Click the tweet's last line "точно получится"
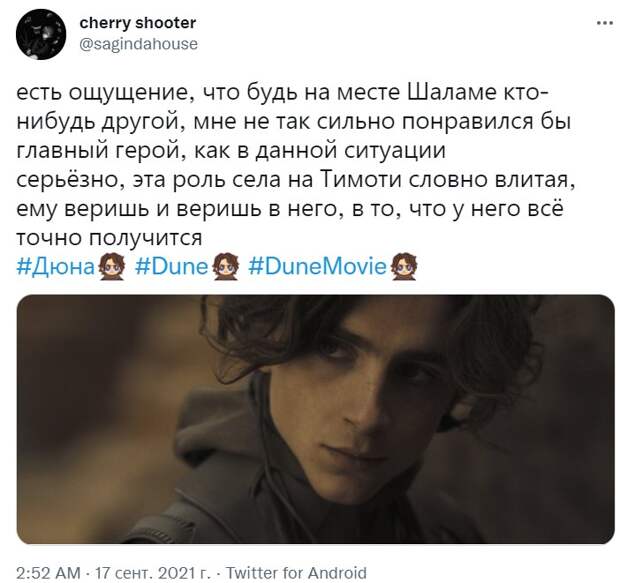Screen dimensions: 620x583 [x=110, y=238]
